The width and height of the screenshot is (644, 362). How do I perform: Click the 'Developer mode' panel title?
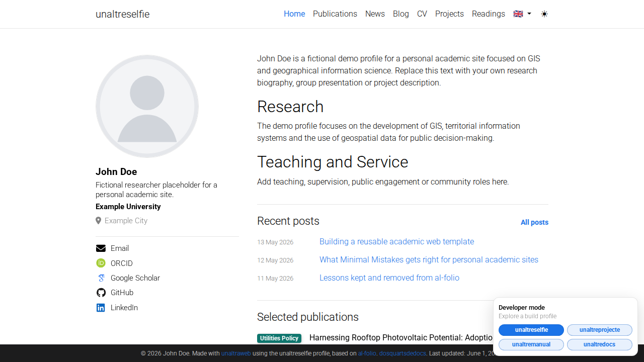[522, 308]
